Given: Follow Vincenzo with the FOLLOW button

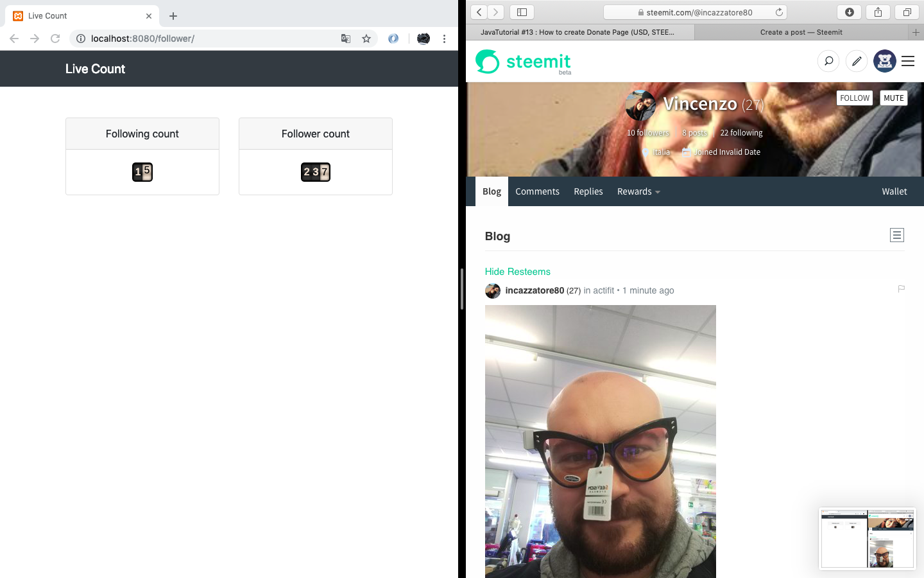Looking at the screenshot, I should pos(855,98).
